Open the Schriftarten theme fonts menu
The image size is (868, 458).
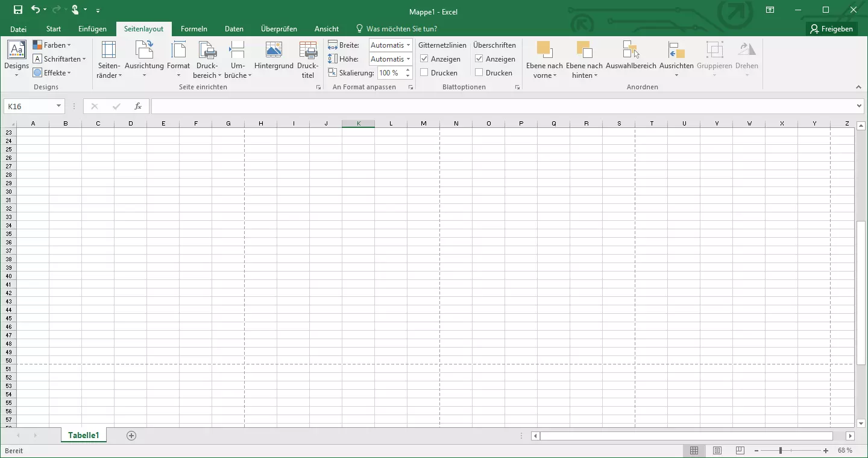click(59, 59)
